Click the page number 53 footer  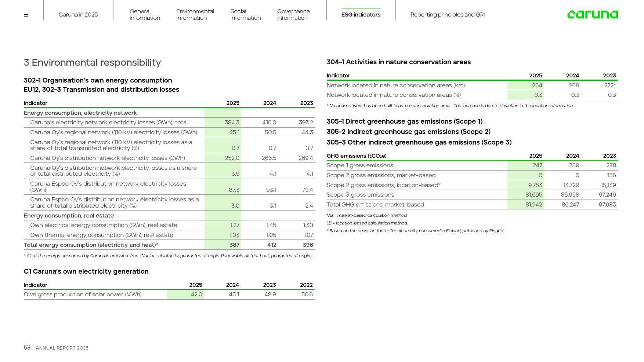tap(27, 348)
